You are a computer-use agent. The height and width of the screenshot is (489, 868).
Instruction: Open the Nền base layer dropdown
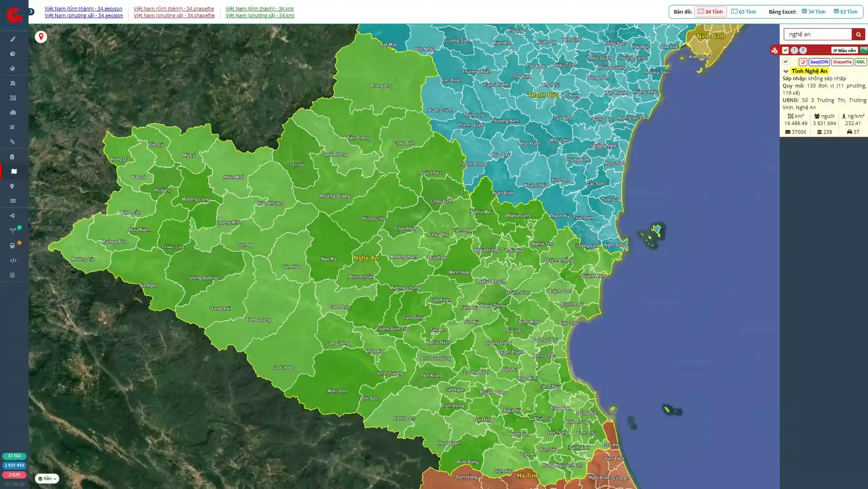click(47, 479)
